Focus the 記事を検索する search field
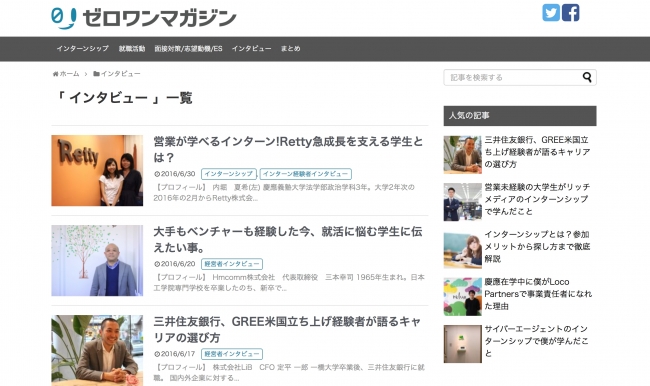Image resolution: width=650 pixels, height=386 pixels. click(520, 78)
